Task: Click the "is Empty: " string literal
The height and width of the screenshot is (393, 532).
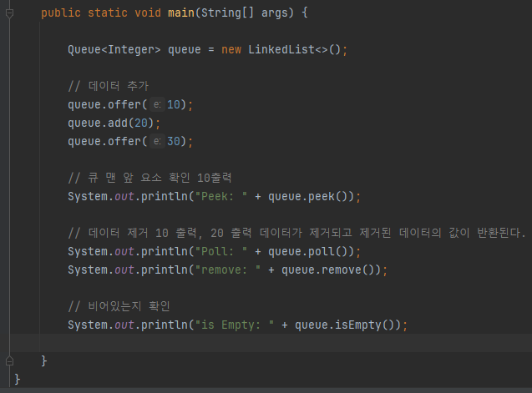Action: [234, 325]
